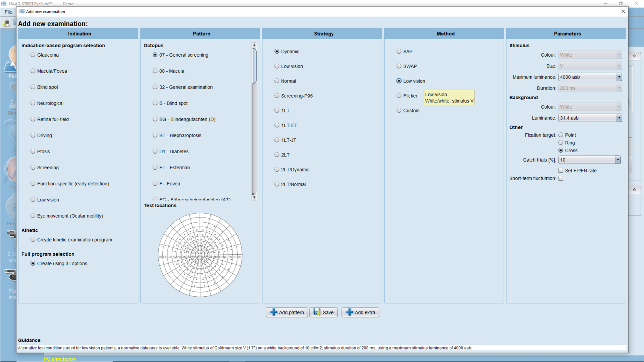
Task: Select the Flicker method
Action: [x=399, y=95]
